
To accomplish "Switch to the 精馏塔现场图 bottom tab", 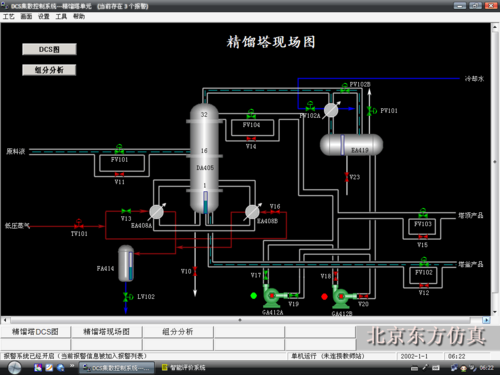I will point(107,332).
